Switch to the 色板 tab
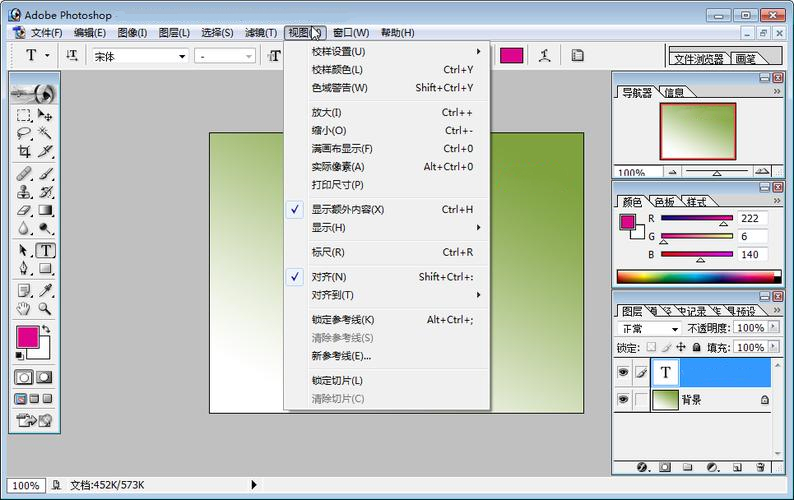The width and height of the screenshot is (794, 500). (x=664, y=202)
